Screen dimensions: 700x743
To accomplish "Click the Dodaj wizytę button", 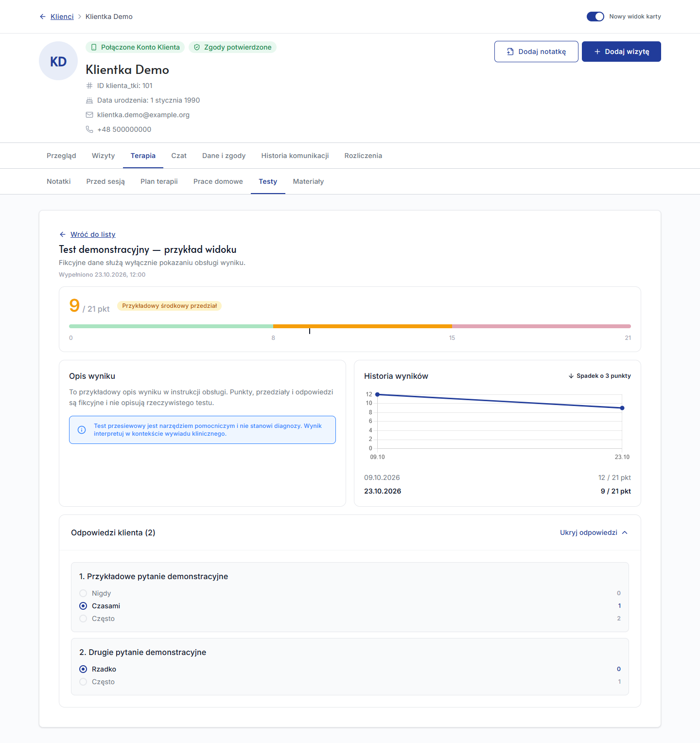I will [621, 52].
